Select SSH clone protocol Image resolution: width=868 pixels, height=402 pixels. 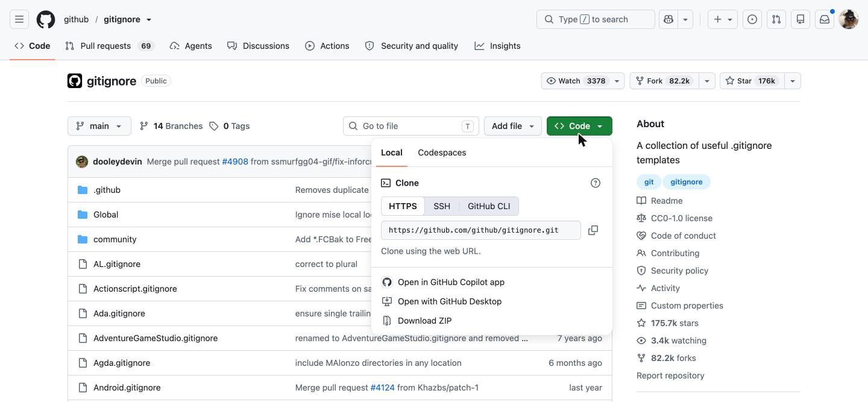[442, 206]
